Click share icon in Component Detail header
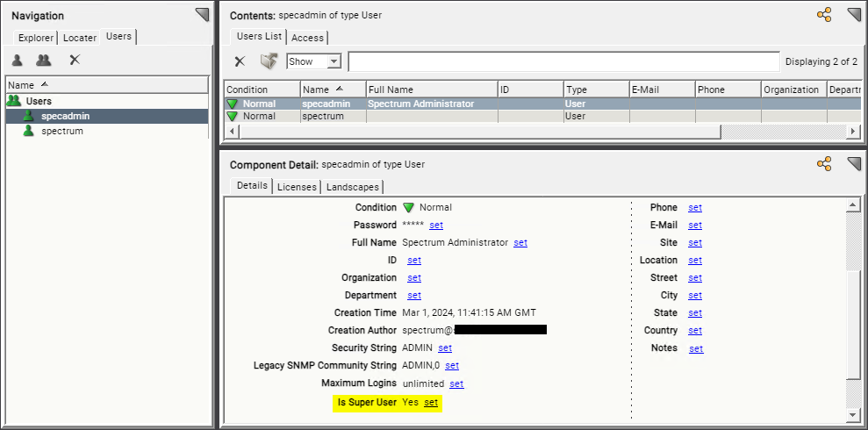The width and height of the screenshot is (868, 430). [x=823, y=164]
